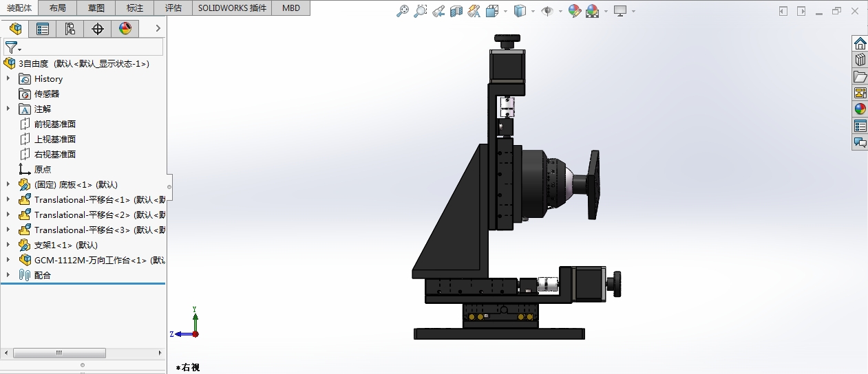868x374 pixels.
Task: Expand the History folder
Action: pyautogui.click(x=8, y=78)
